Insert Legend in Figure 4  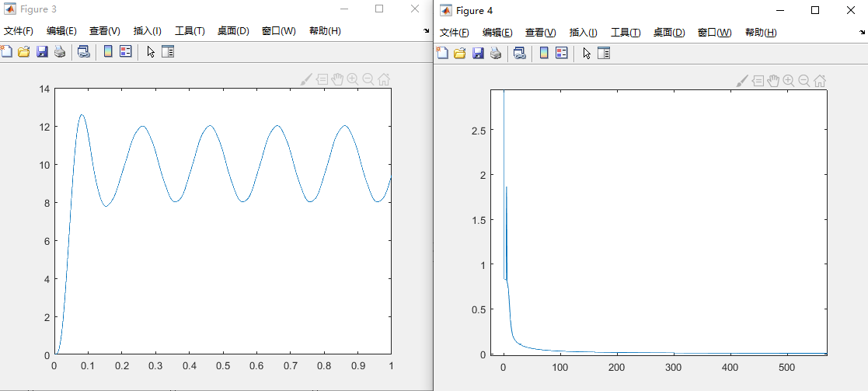pyautogui.click(x=562, y=53)
